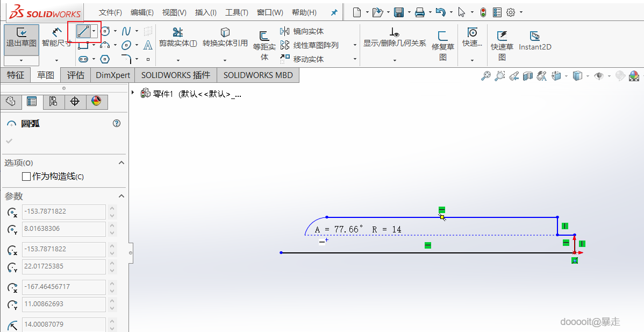Select the Point sketch tool
Viewport: 644px width, 332px height.
click(148, 59)
